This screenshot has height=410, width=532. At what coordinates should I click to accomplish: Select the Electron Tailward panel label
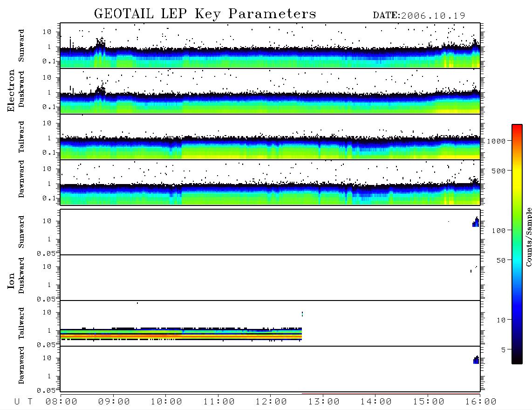tap(21, 137)
